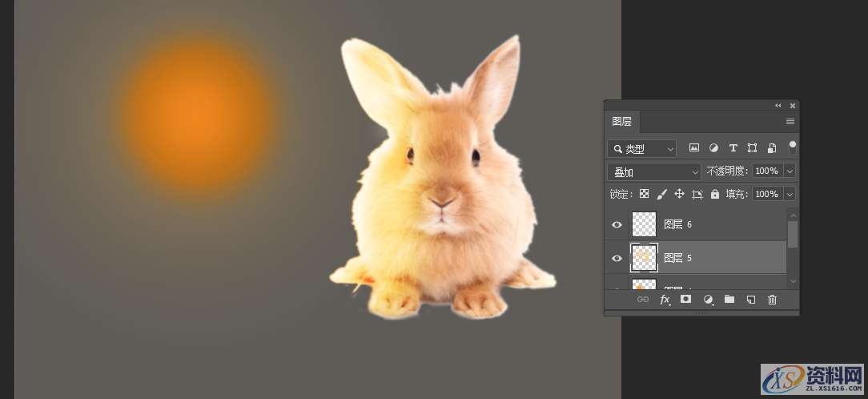Open fx layer style menu
The height and width of the screenshot is (399, 868).
(665, 300)
